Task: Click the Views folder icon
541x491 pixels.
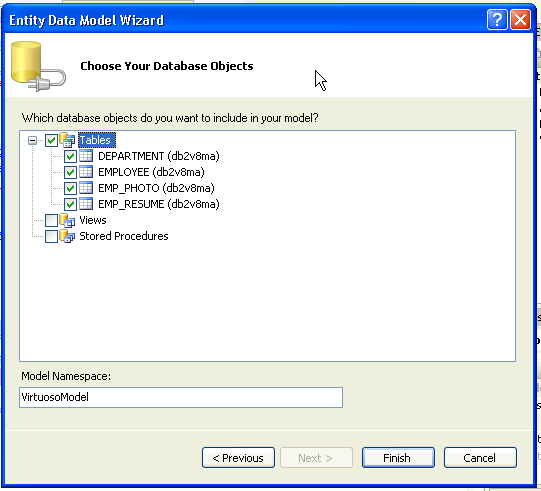Action: tap(67, 220)
